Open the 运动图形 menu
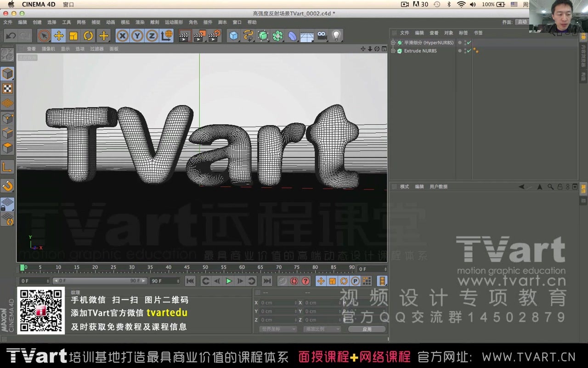This screenshot has height=368, width=588. (174, 22)
